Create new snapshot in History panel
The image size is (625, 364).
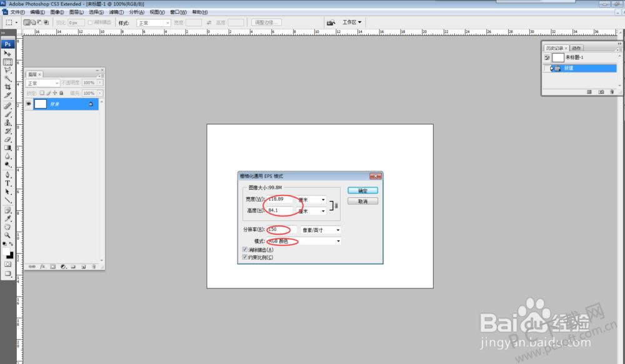601,92
